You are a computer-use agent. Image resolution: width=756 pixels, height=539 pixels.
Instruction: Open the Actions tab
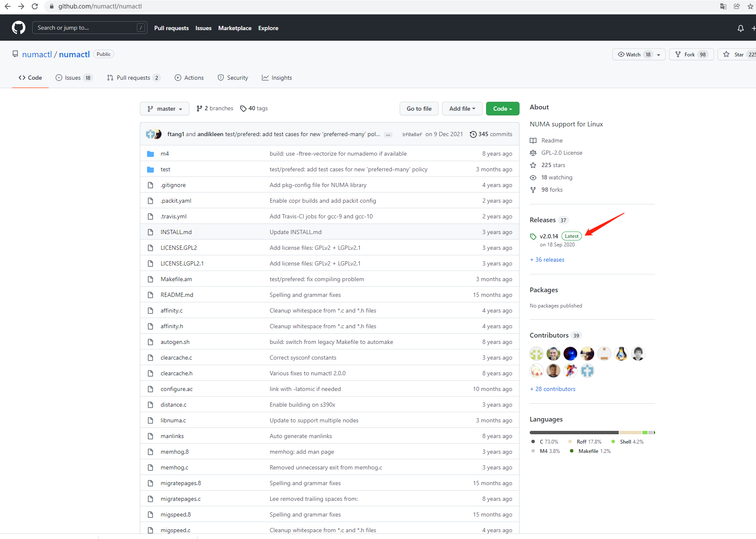(189, 78)
